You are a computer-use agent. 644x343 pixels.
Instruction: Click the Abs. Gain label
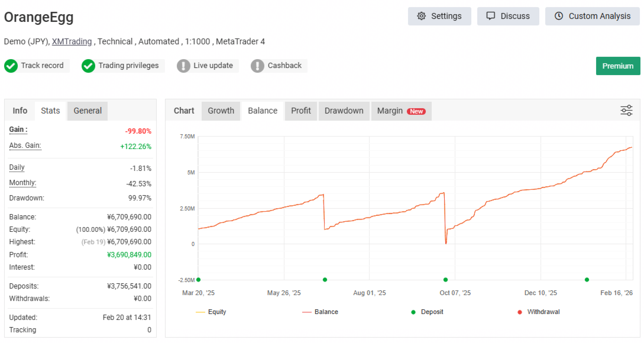[x=25, y=145]
